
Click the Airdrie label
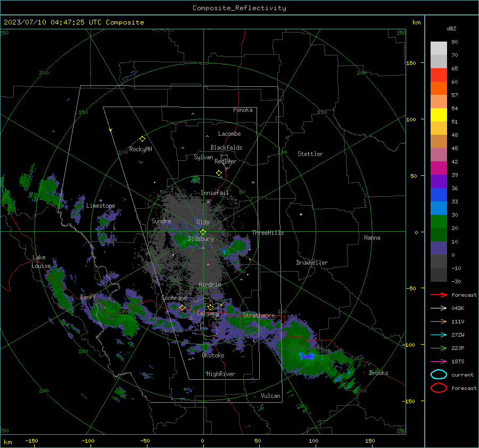[x=210, y=284]
